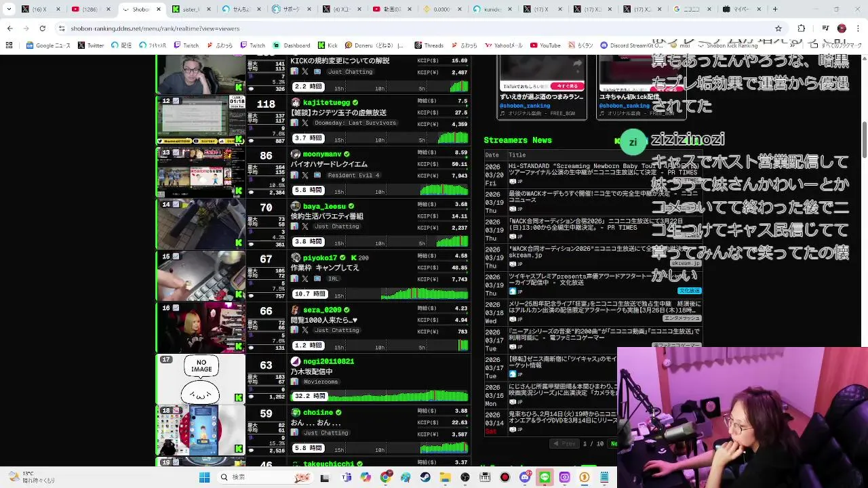Open the stats chart icon for kajitetuegg
This screenshot has width=868, height=488.
pyautogui.click(x=294, y=123)
